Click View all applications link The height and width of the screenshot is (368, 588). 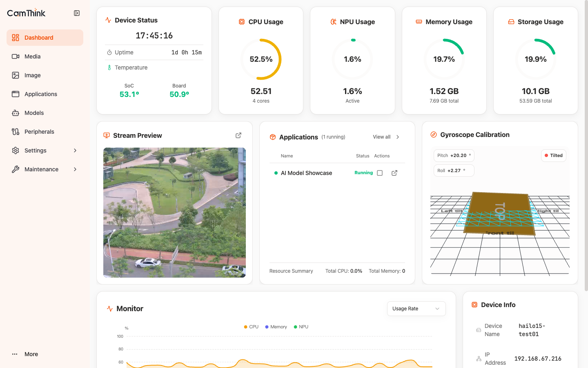(x=386, y=137)
